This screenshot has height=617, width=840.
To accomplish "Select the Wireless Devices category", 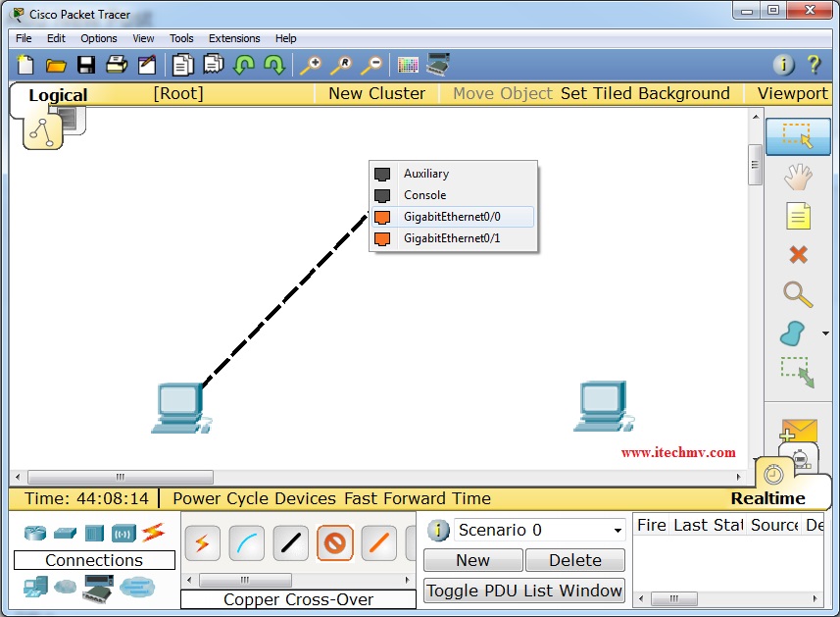I will point(124,534).
